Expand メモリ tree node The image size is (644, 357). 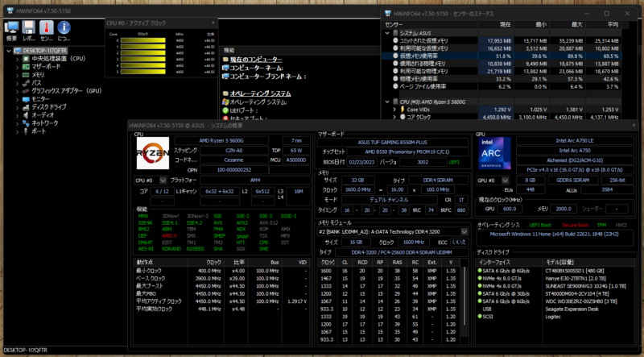coord(17,75)
